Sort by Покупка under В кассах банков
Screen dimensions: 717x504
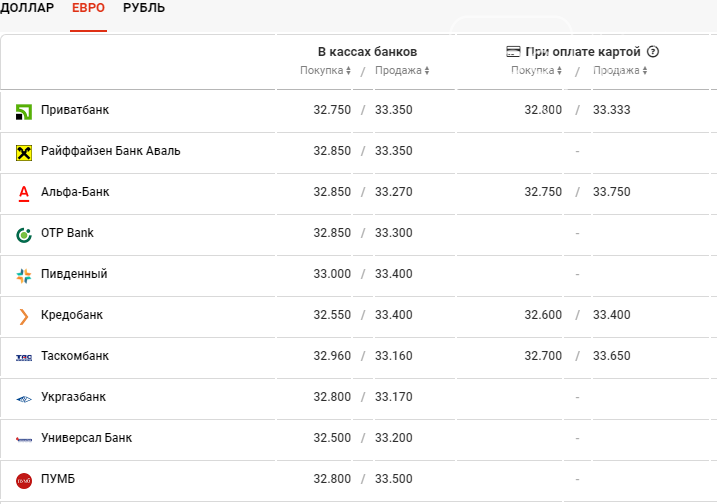point(326,70)
